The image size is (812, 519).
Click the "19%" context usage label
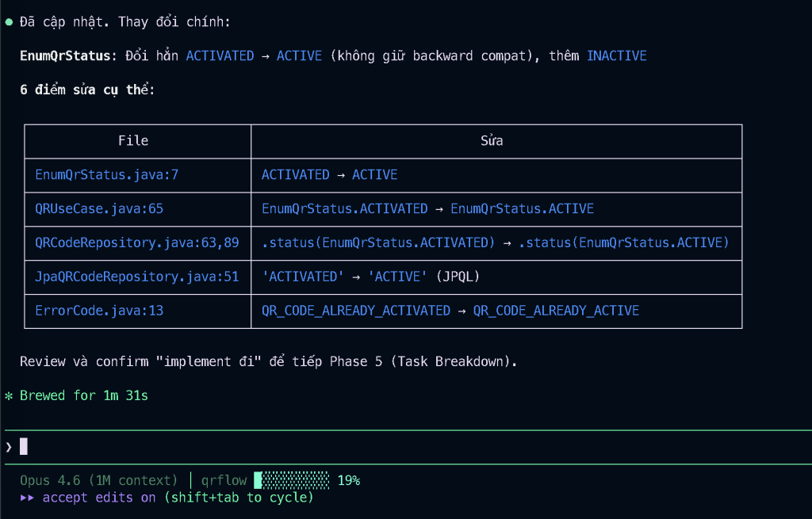(x=349, y=480)
